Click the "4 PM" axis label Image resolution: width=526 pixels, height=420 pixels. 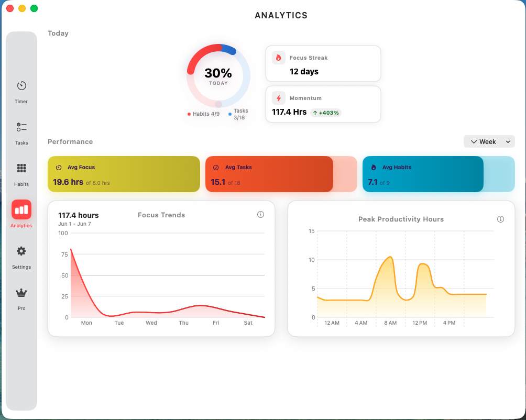[x=449, y=323]
